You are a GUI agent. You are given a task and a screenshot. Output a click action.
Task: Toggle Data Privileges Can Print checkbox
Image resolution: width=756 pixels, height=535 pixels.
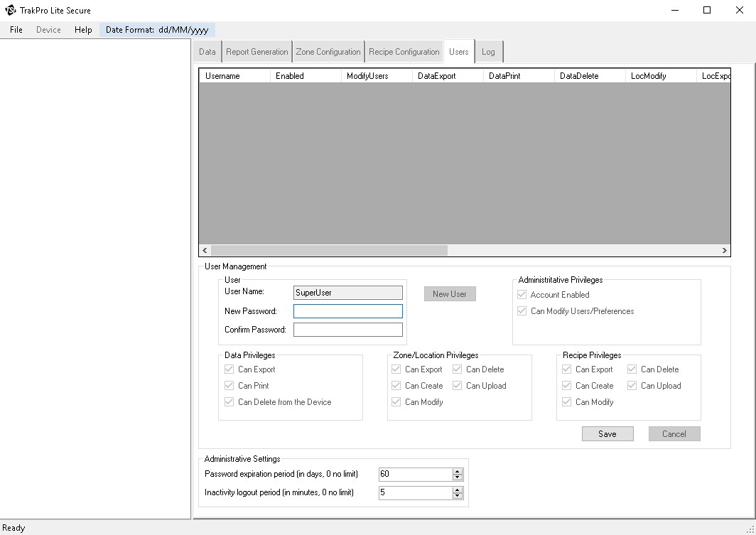coord(229,386)
